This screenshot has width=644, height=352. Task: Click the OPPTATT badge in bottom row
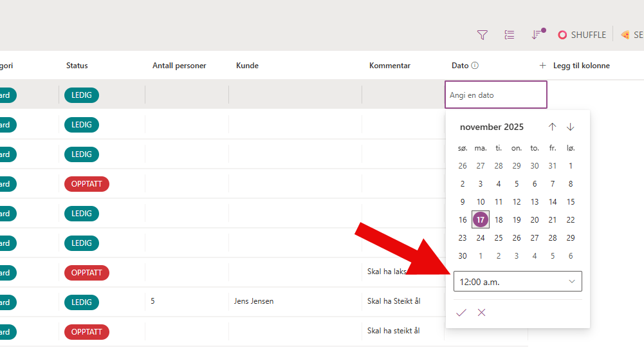point(87,332)
